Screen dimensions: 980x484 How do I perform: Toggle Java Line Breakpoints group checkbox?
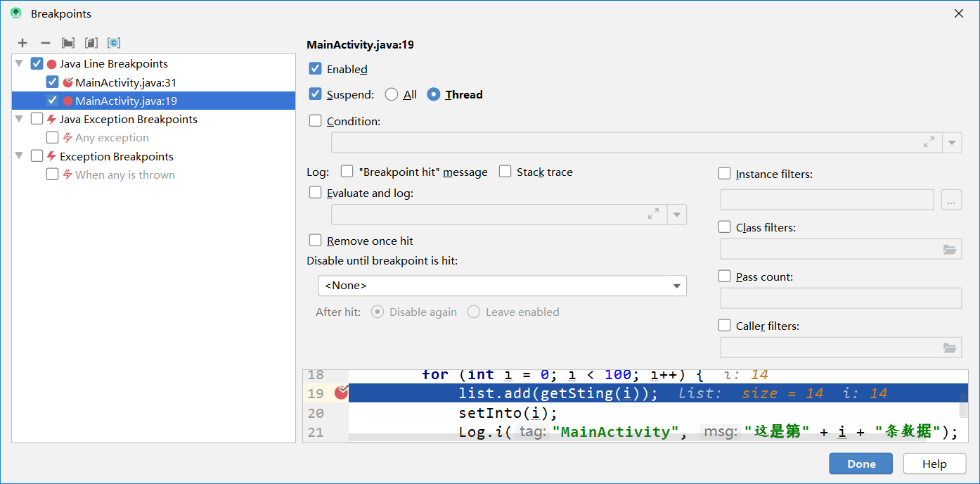tap(37, 63)
